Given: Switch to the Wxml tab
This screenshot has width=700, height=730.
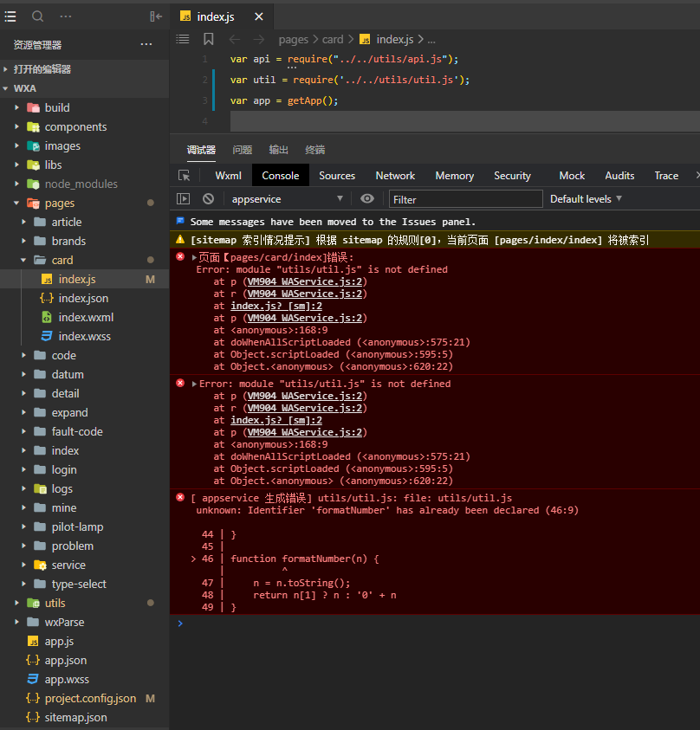Looking at the screenshot, I should tap(228, 176).
